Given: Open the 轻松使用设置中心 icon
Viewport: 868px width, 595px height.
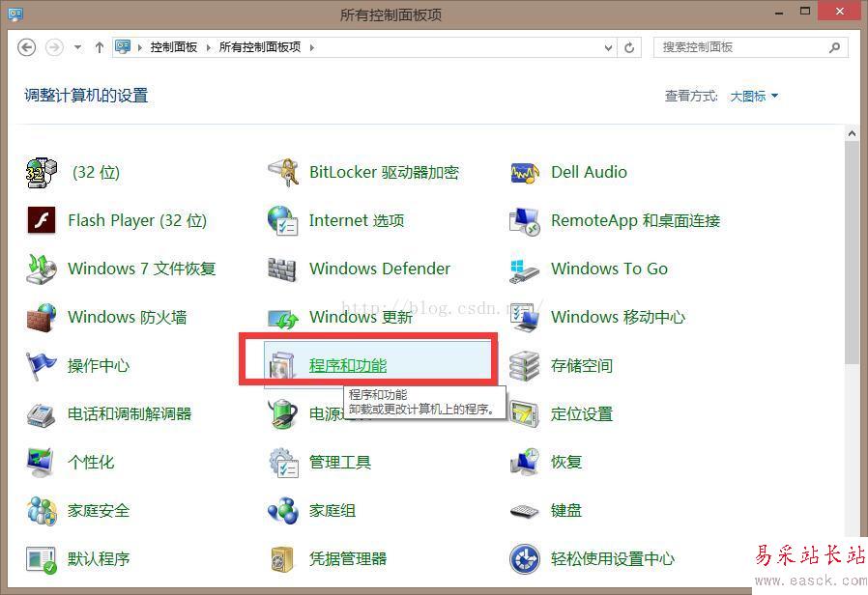Looking at the screenshot, I should pos(525,559).
